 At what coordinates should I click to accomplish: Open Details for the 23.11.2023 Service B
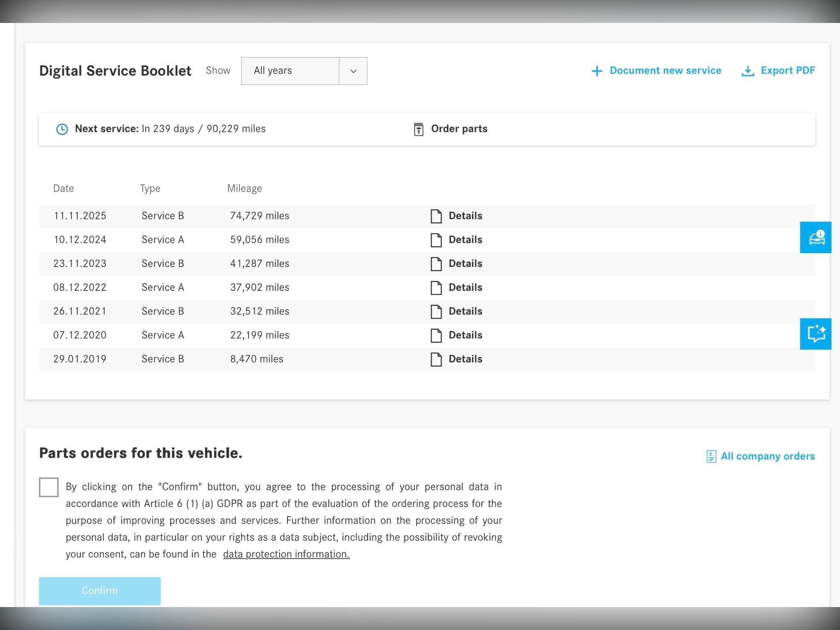tap(465, 263)
